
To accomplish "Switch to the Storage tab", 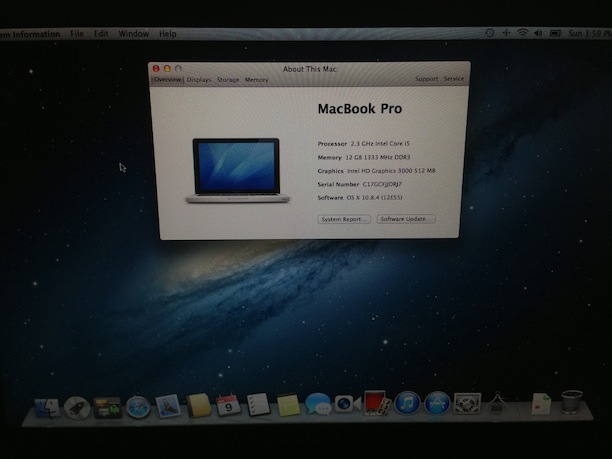I will click(x=228, y=79).
